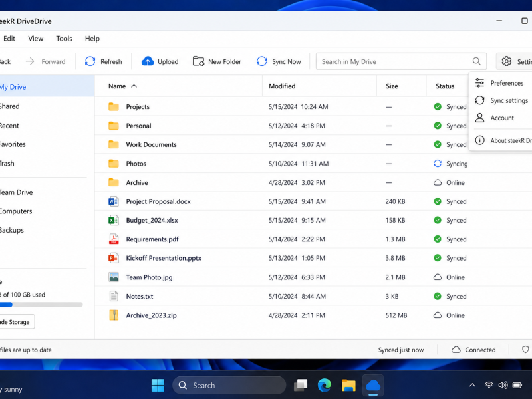Click the Task View taskbar icon
Viewport: 532px width, 399px height.
point(301,386)
